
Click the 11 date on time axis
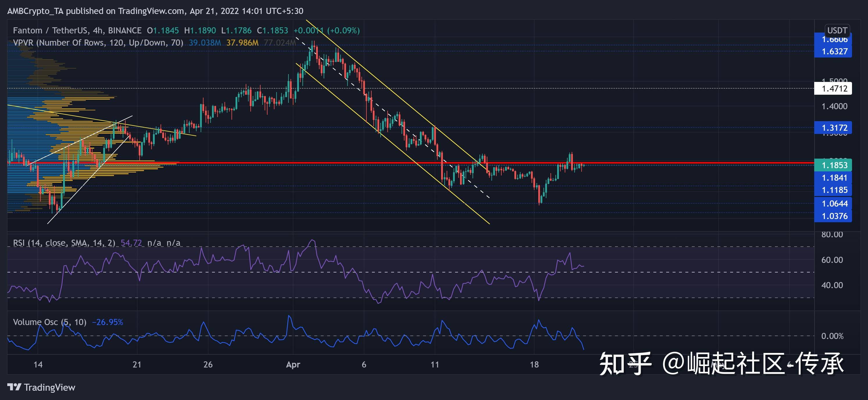click(435, 365)
